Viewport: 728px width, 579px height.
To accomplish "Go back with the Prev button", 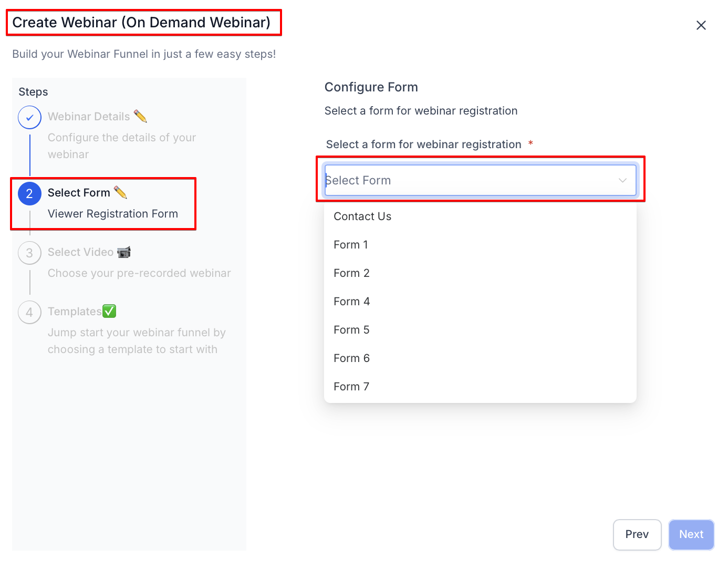I will [637, 534].
